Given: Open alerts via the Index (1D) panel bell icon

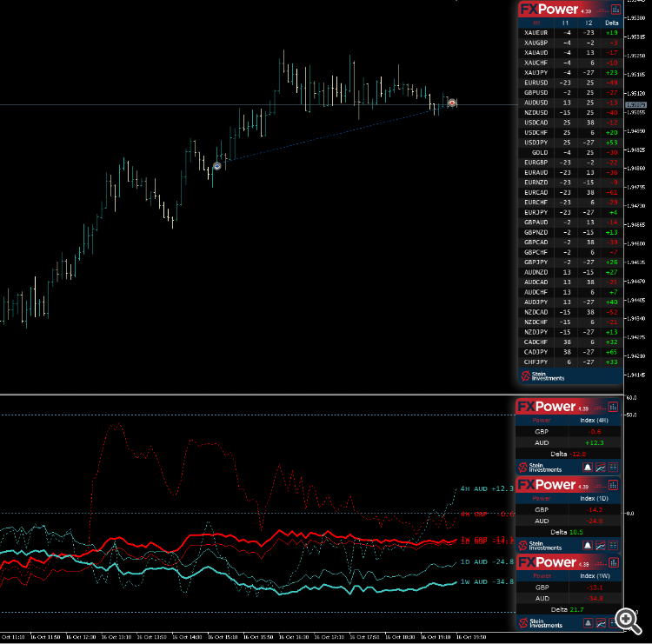Looking at the screenshot, I should click(x=588, y=545).
